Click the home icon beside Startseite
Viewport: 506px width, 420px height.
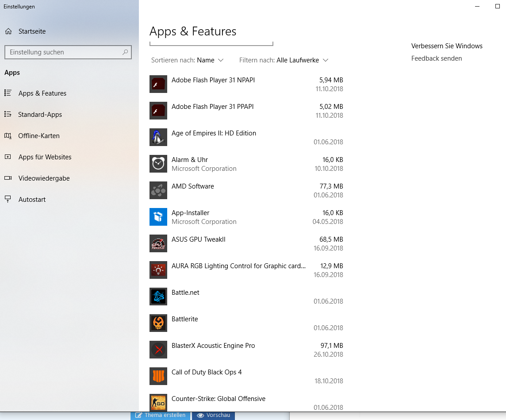tap(8, 31)
